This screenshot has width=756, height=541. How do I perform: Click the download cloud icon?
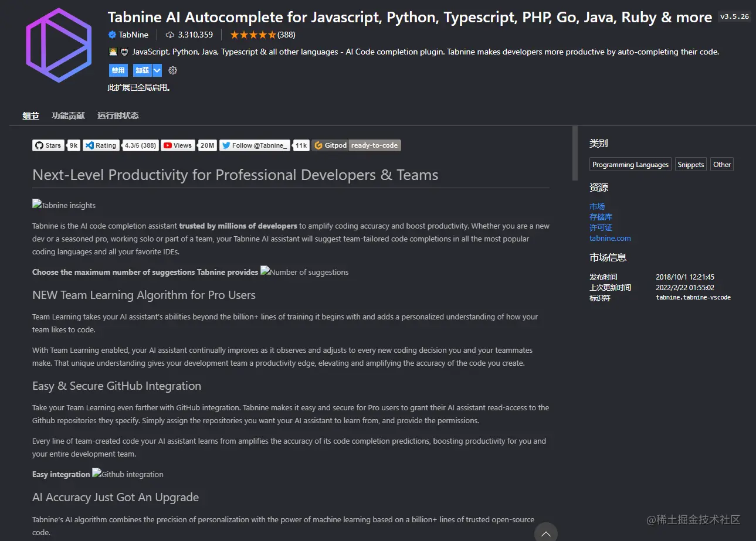(170, 35)
